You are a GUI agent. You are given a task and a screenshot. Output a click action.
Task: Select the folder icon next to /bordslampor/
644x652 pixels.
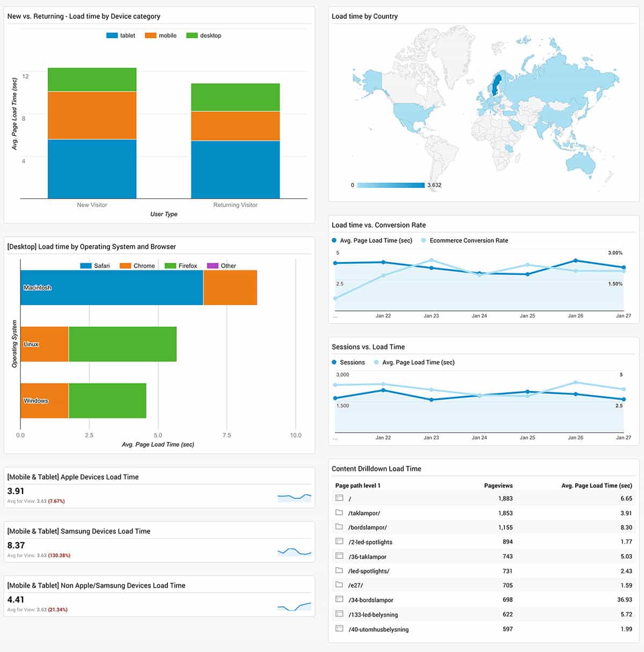point(339,527)
